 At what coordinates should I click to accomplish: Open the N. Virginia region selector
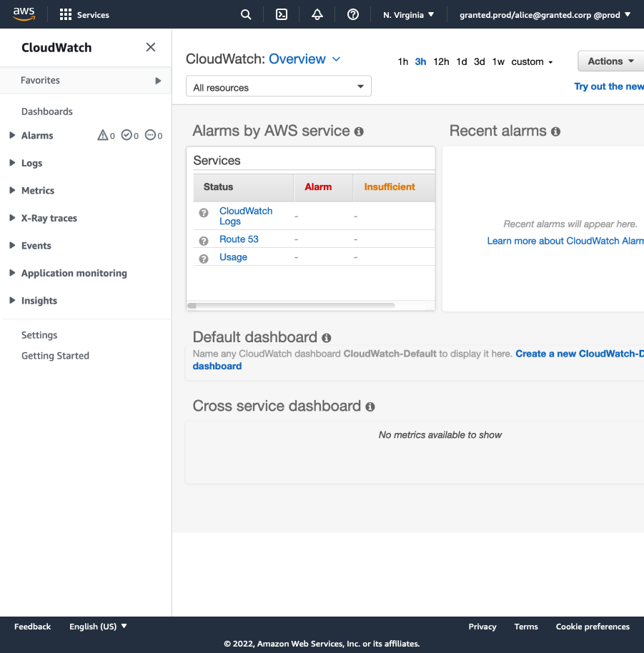pyautogui.click(x=408, y=14)
